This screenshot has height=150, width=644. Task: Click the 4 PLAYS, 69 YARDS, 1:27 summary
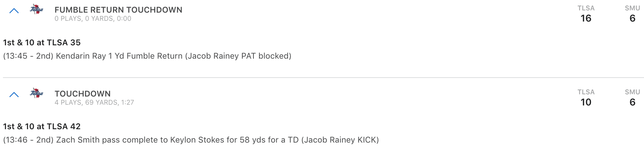[x=94, y=102]
